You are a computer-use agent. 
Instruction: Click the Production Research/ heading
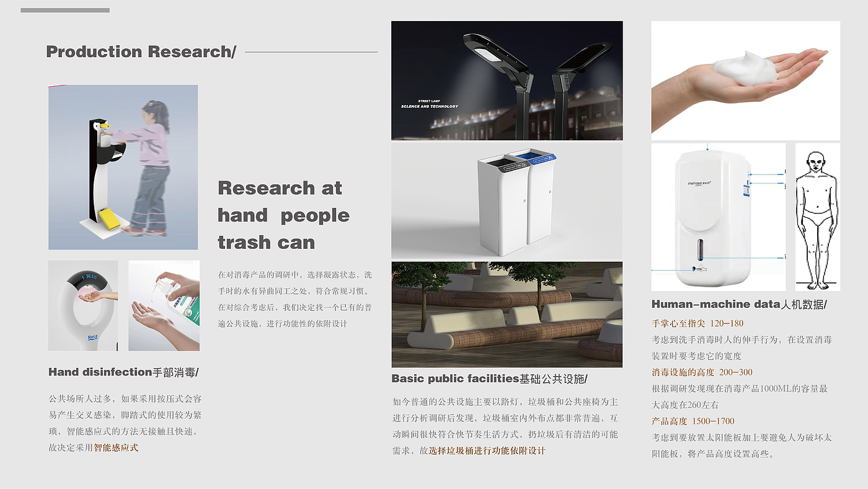click(x=141, y=52)
